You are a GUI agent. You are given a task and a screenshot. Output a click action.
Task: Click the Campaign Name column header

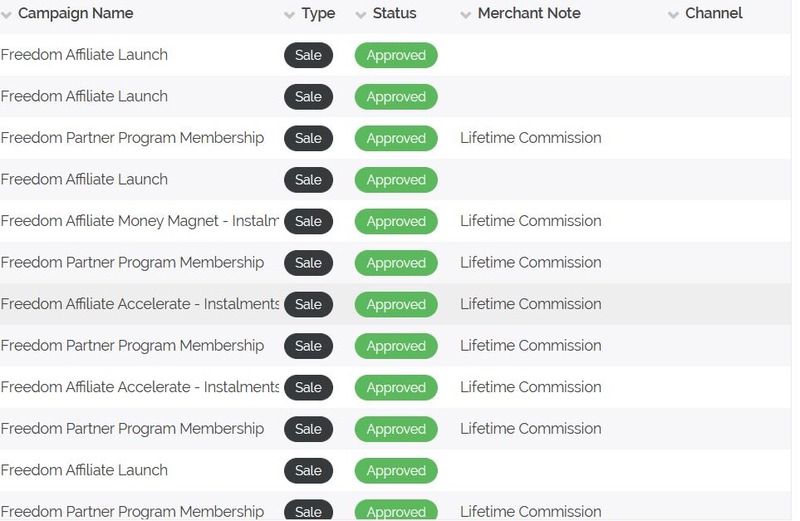coord(76,13)
